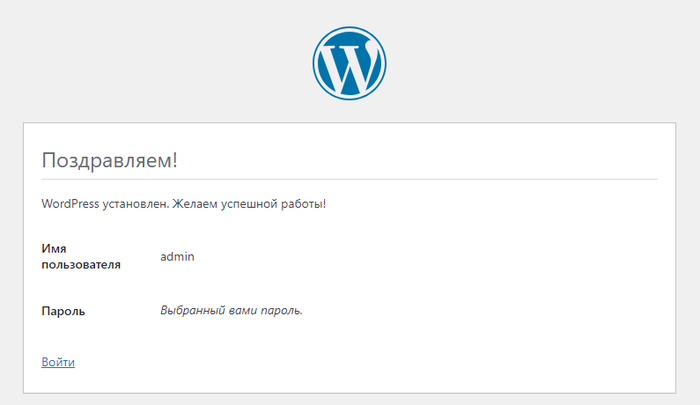Open the "Войти" login link
Image resolution: width=700 pixels, height=405 pixels.
point(58,362)
